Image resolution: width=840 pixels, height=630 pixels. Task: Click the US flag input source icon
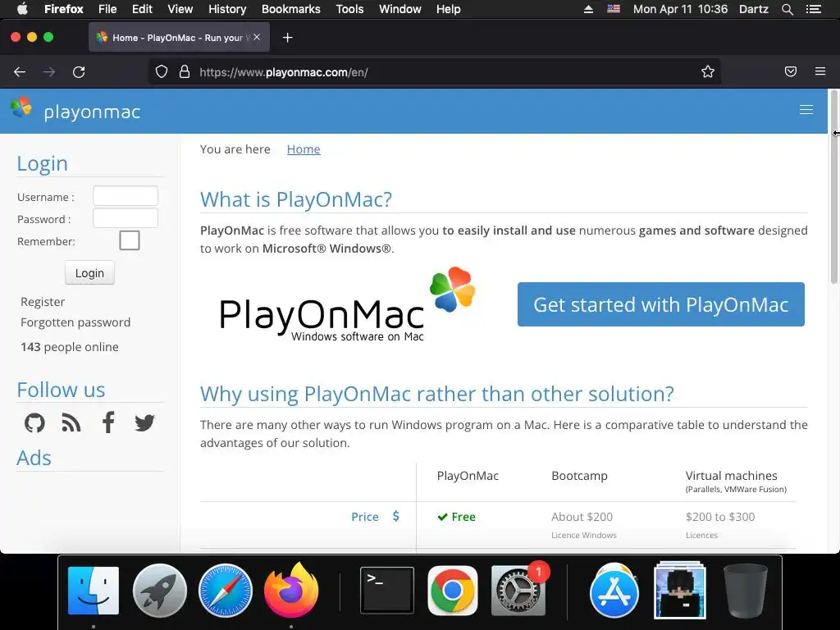pos(614,9)
